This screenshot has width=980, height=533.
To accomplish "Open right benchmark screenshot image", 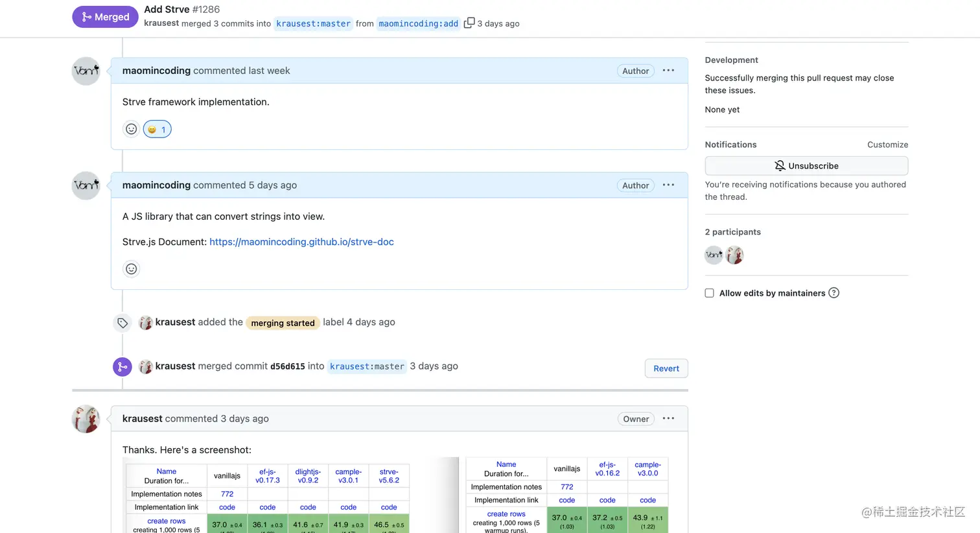I will tap(566, 495).
